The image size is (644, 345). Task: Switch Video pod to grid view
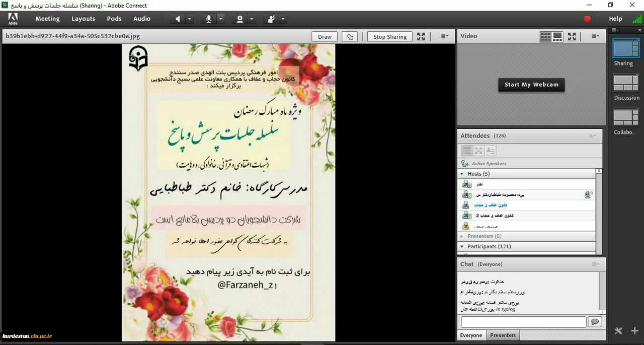pyautogui.click(x=545, y=36)
